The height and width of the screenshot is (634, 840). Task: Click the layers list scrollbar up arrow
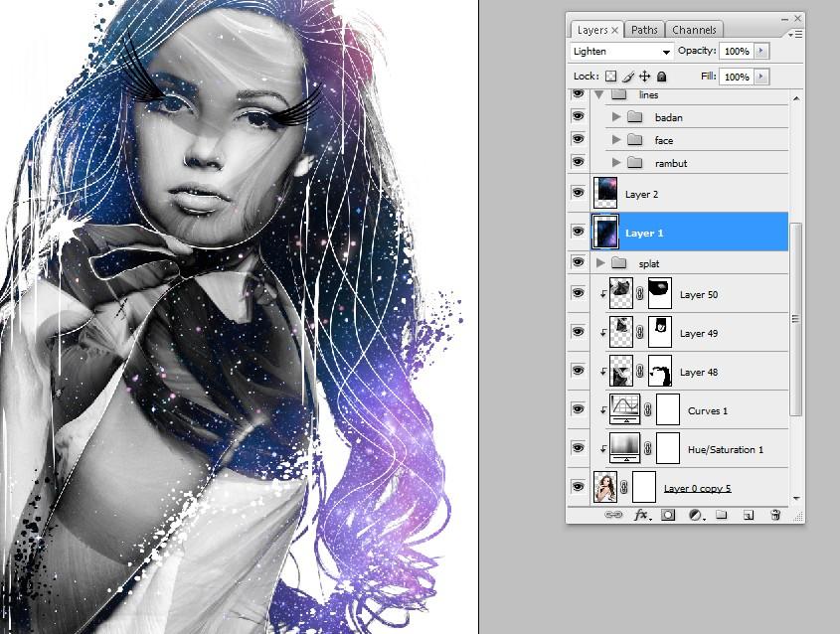point(796,98)
